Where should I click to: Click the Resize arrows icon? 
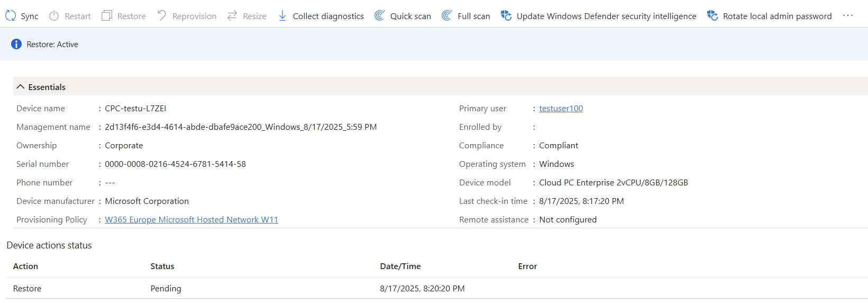232,16
